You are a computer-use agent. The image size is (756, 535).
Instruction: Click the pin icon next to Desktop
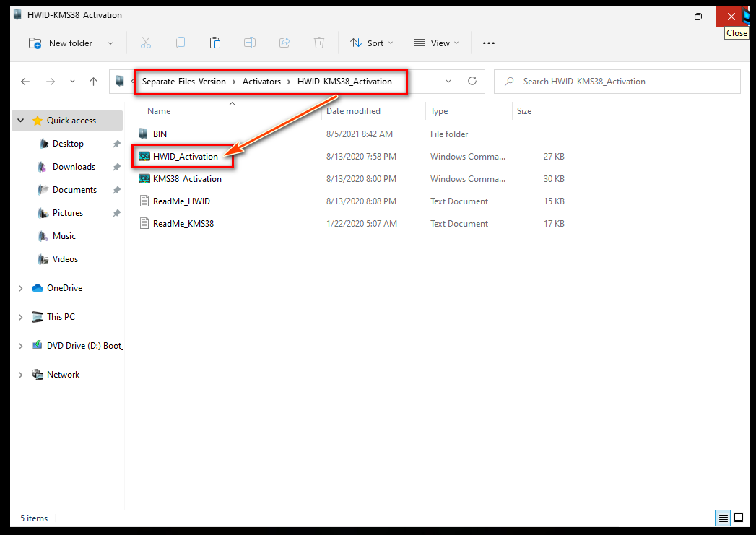click(x=116, y=144)
